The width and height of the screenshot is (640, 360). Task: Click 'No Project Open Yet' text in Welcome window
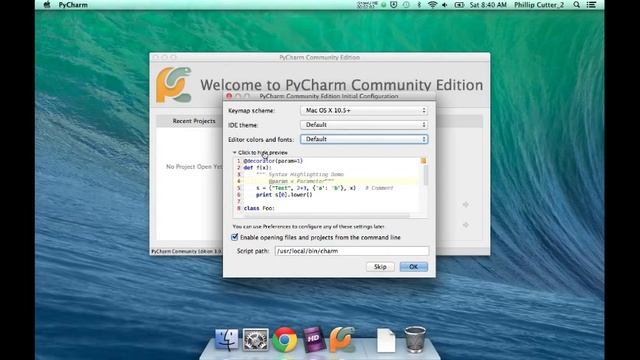point(194,167)
